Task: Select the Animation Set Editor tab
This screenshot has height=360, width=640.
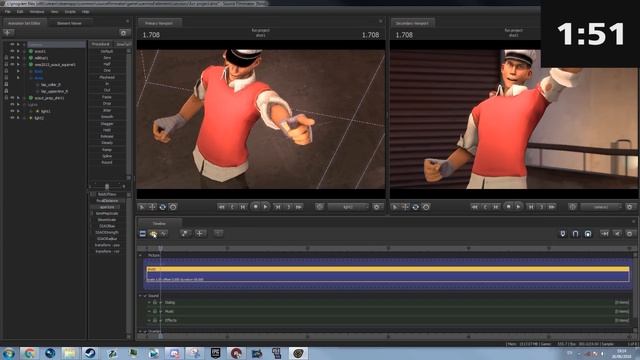Action: click(24, 23)
